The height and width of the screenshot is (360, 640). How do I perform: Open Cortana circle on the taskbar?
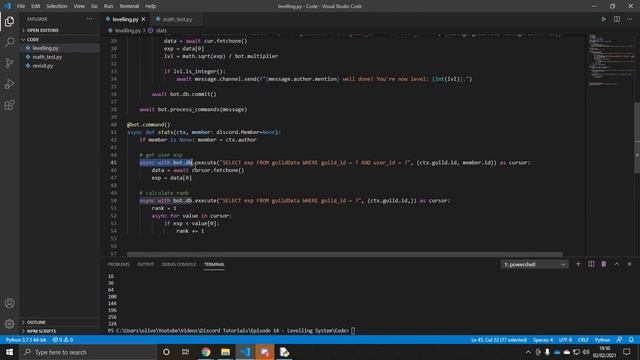(x=166, y=352)
